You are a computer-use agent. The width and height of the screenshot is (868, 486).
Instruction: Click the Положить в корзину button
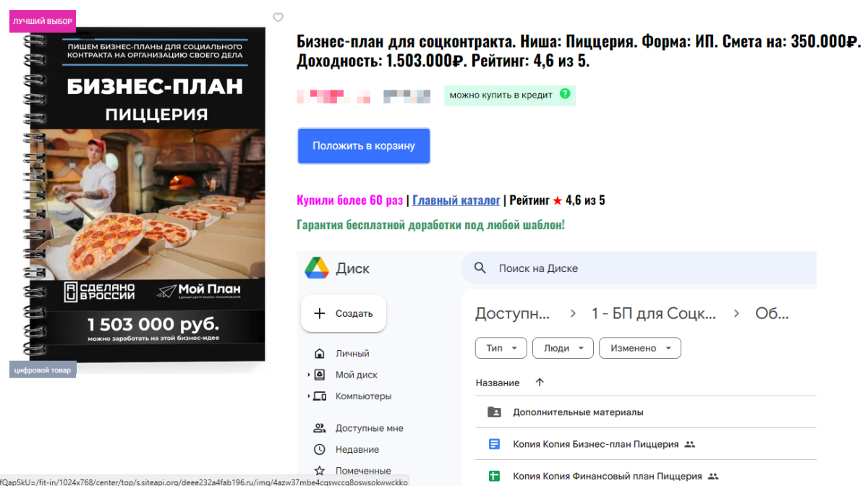363,145
